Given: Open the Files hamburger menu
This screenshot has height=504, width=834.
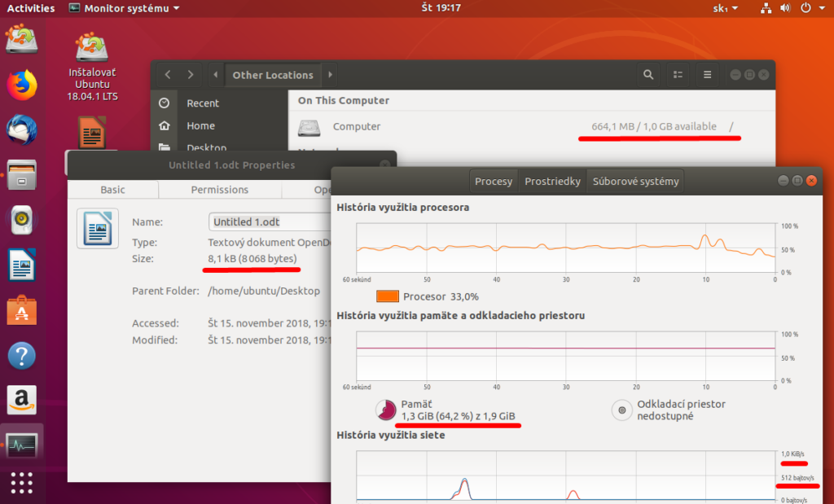Looking at the screenshot, I should click(707, 75).
